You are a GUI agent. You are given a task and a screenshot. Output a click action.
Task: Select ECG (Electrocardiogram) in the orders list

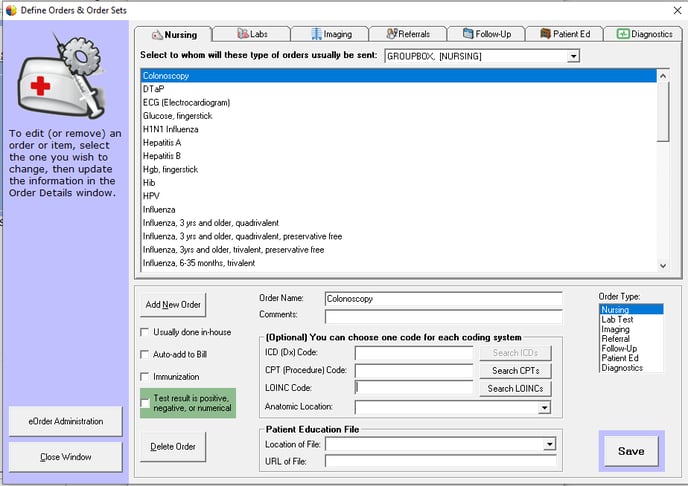coord(186,102)
